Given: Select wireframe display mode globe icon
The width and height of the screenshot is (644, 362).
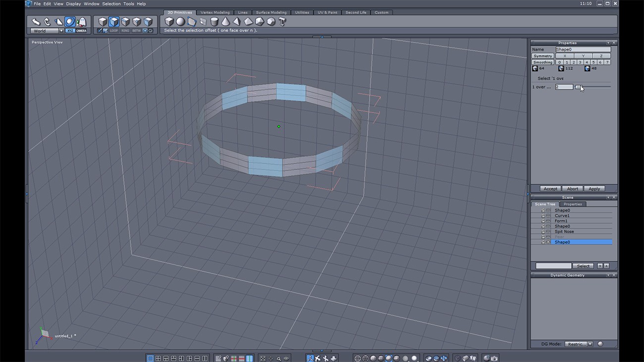Looking at the screenshot, I should pyautogui.click(x=357, y=358).
